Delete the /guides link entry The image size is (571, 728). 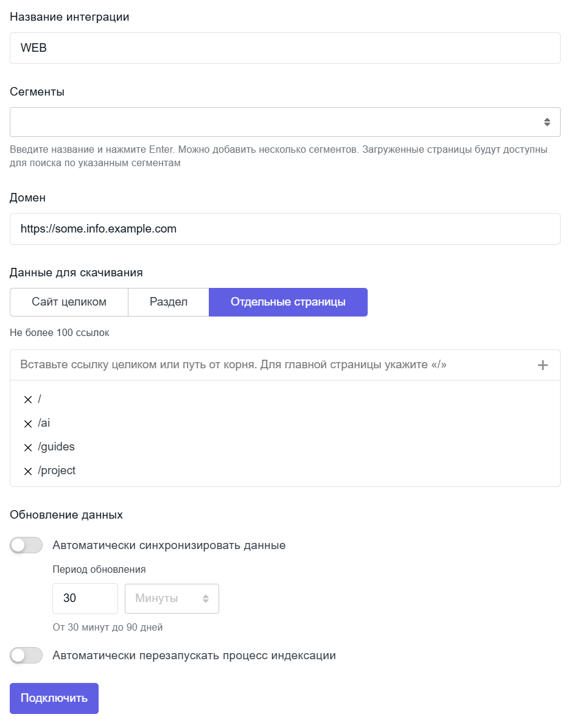27,447
